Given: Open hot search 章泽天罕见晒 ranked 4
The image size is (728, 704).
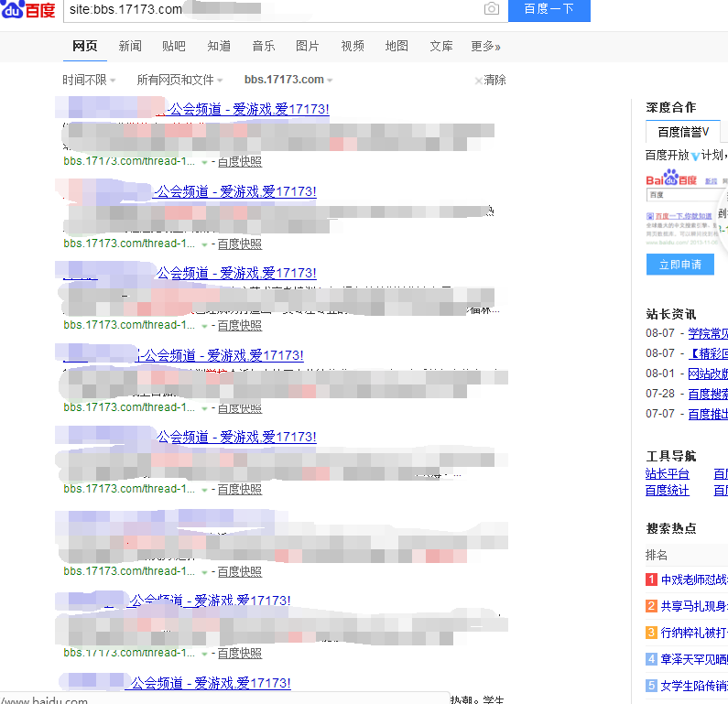Looking at the screenshot, I should [x=694, y=659].
